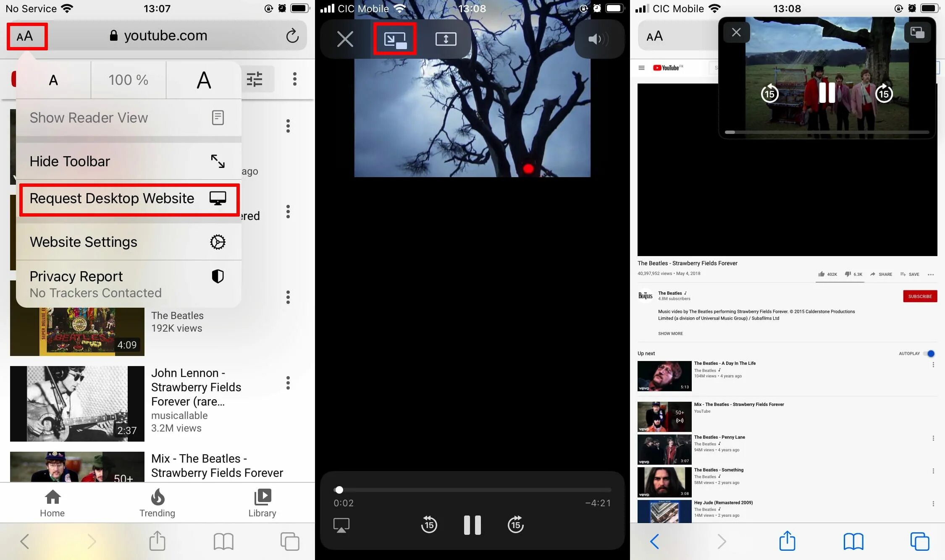Enter picture-in-picture mode
Image resolution: width=945 pixels, height=560 pixels.
click(395, 39)
